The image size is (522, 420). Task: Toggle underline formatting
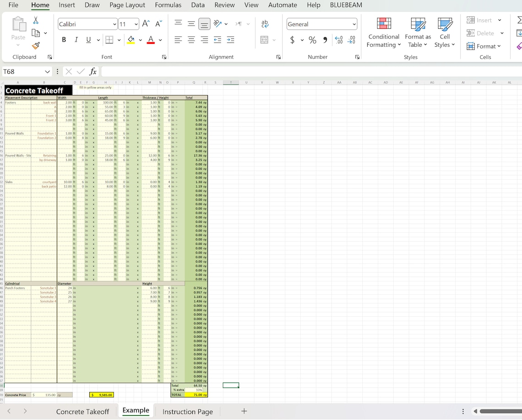pyautogui.click(x=87, y=40)
